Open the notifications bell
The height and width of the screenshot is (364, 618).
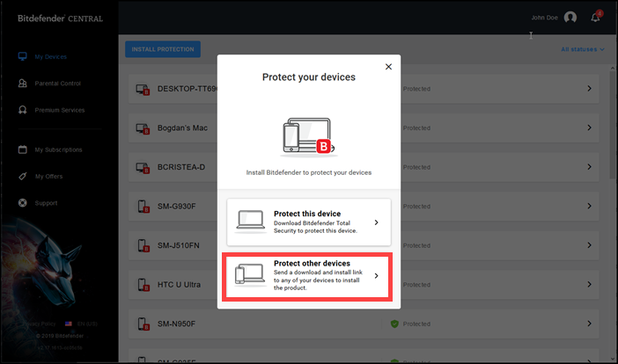(595, 17)
